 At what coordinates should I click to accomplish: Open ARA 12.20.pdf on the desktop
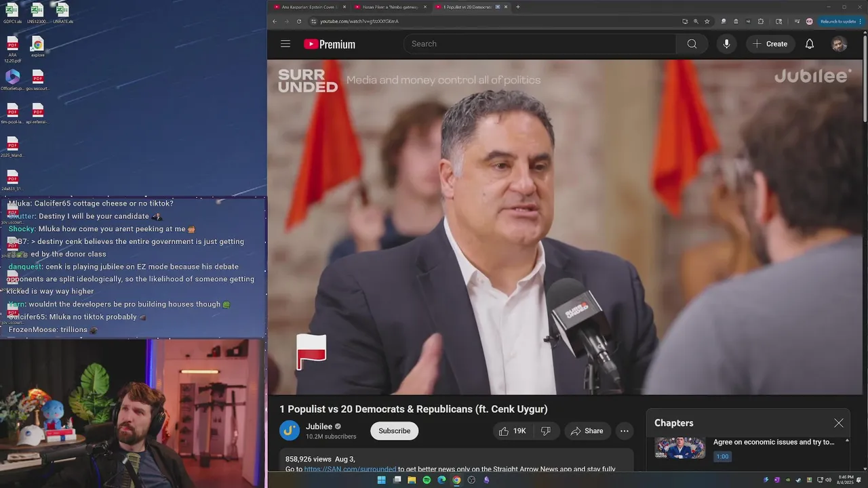[x=12, y=50]
